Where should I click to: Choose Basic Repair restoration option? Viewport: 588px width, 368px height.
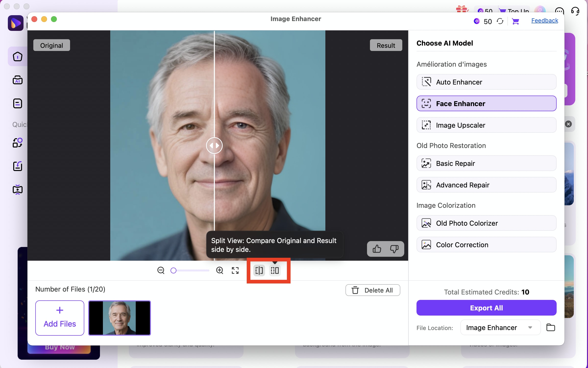(x=486, y=163)
